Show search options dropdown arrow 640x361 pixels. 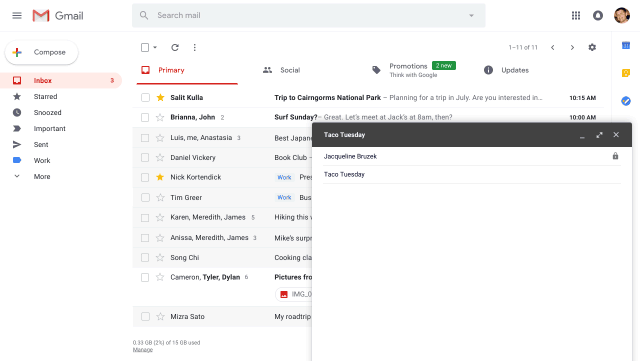pos(471,16)
